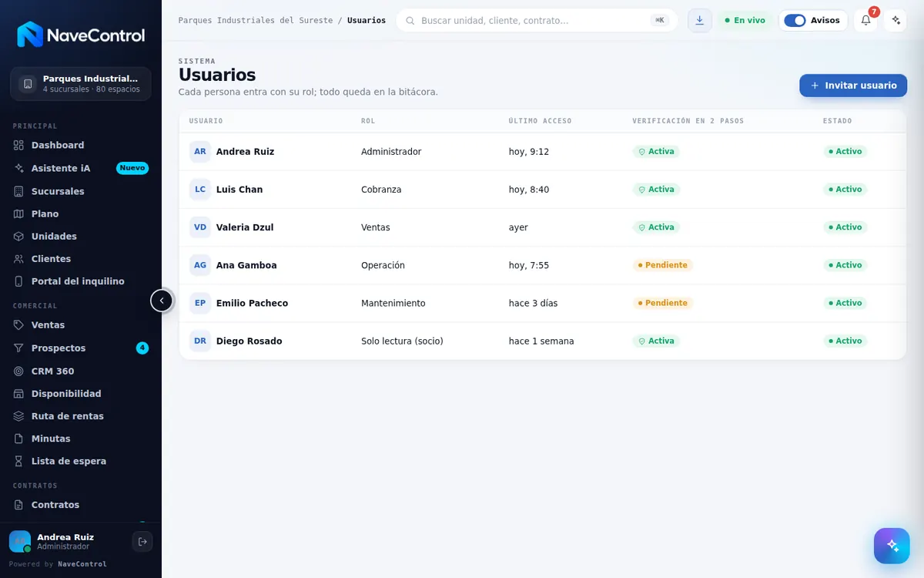
Task: Toggle the Avisos switch
Action: coord(795,20)
